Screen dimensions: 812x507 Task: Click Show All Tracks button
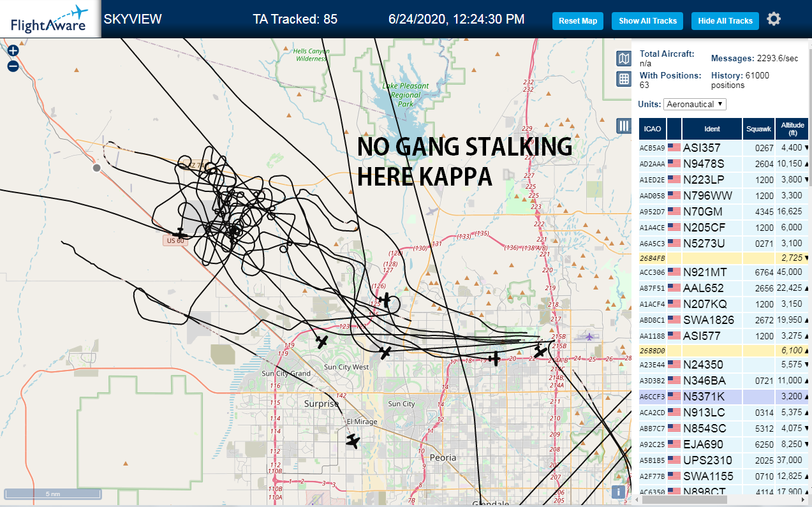click(x=647, y=21)
